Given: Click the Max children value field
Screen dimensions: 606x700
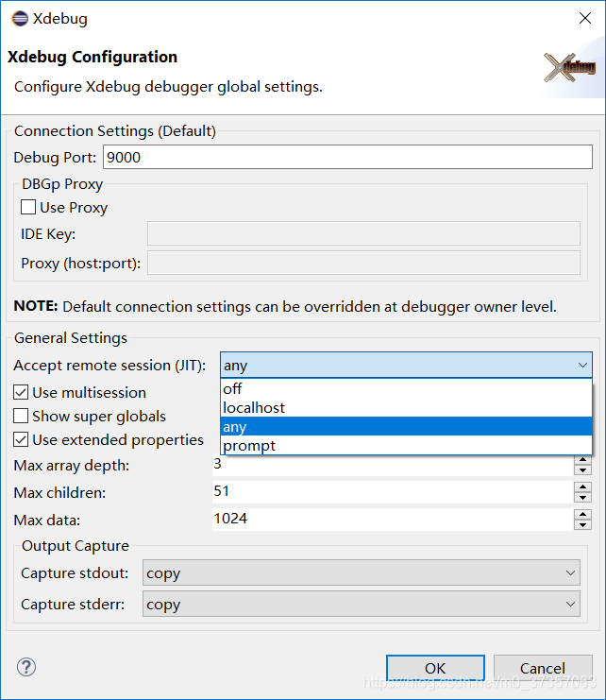Looking at the screenshot, I should point(393,492).
